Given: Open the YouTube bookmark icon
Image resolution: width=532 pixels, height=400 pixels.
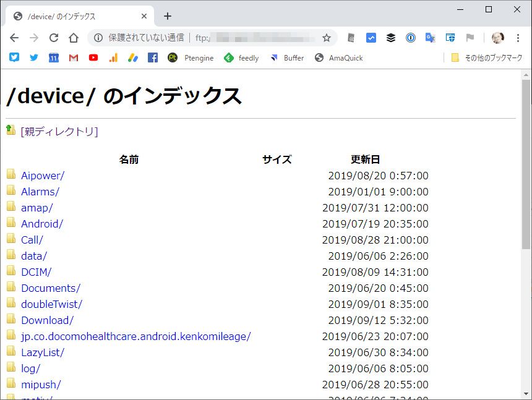Looking at the screenshot, I should click(93, 57).
